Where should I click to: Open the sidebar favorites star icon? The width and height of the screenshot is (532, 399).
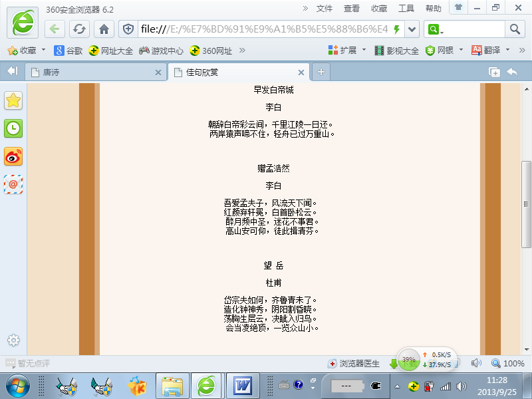[x=13, y=100]
